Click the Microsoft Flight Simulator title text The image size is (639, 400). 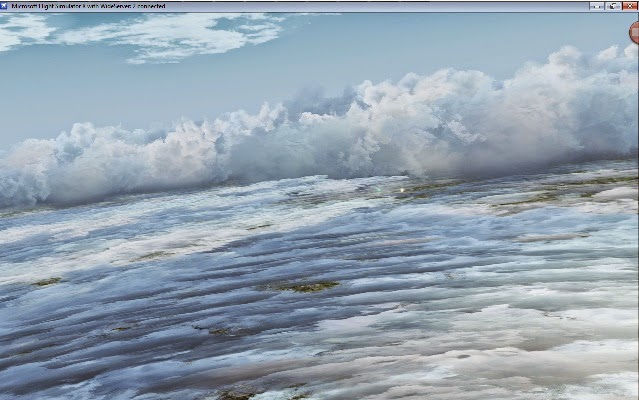tap(89, 6)
